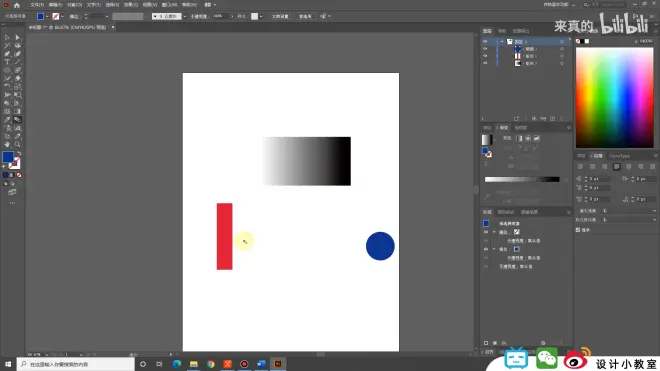
Task: Open the fill color dropdown in control bar
Action: pyautogui.click(x=47, y=16)
